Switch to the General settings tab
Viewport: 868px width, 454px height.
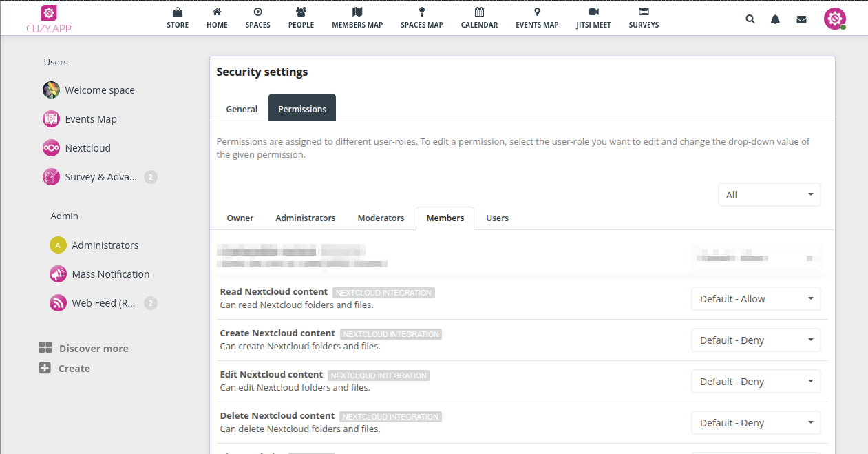point(242,109)
